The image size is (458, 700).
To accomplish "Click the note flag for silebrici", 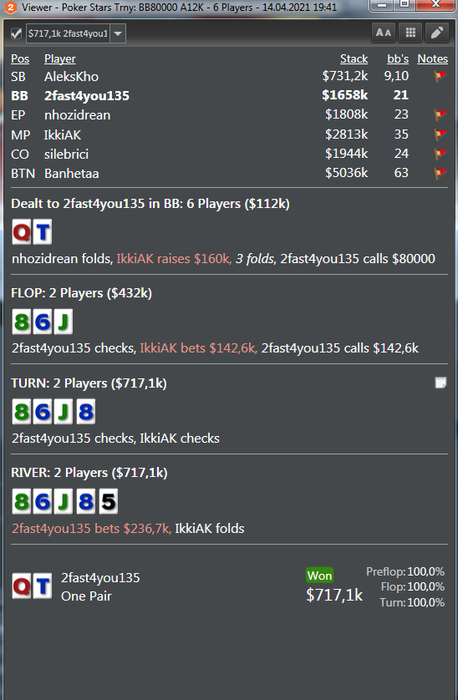I will point(440,154).
